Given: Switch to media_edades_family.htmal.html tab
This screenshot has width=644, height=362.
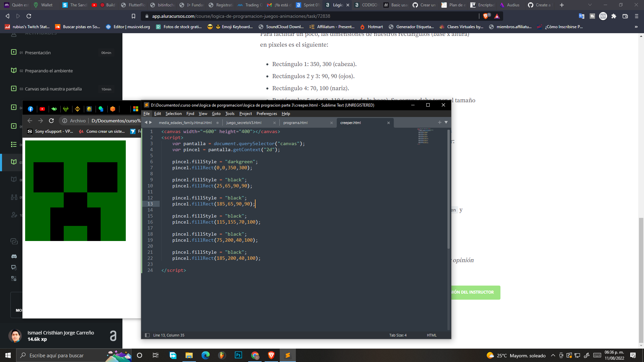Looking at the screenshot, I should coord(185,123).
